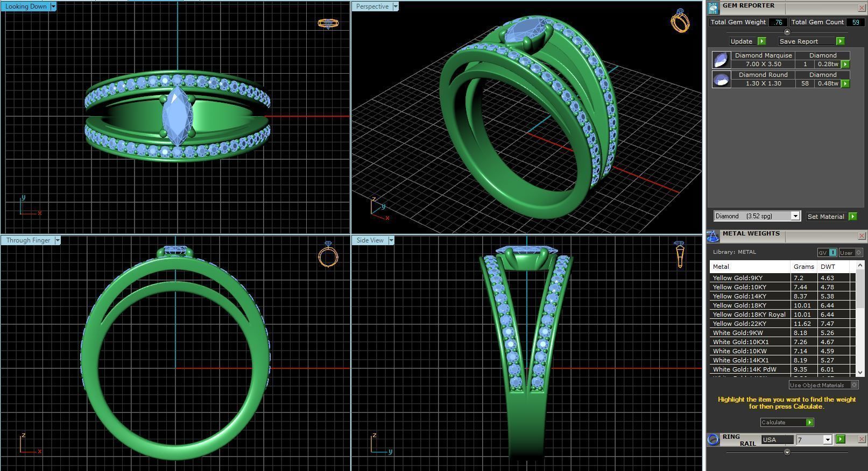Select the Side View viewport tab
Viewport: 868px width, 471px height.
click(370, 240)
